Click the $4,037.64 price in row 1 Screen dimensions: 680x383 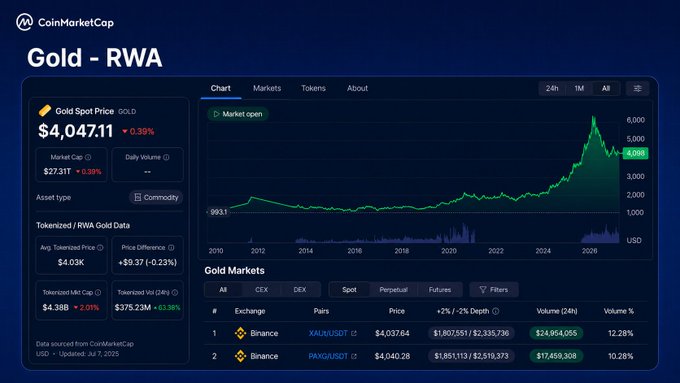[392, 333]
